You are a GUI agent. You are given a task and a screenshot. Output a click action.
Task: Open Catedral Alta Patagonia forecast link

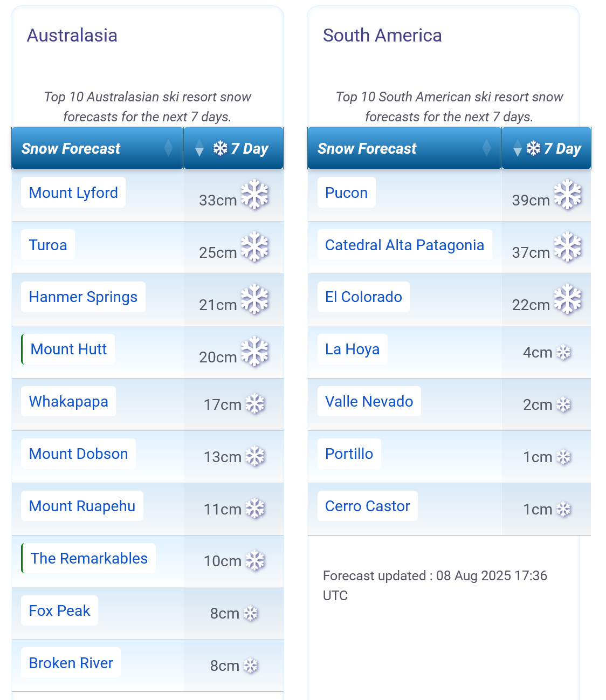(404, 245)
